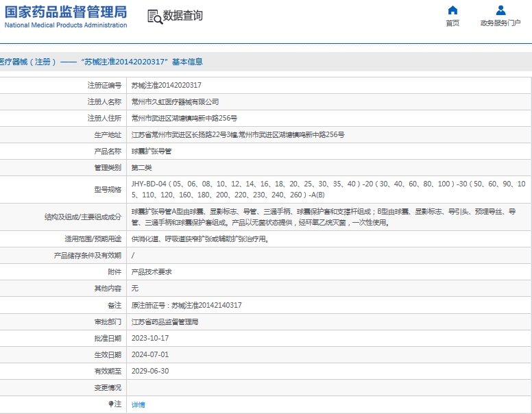The height and width of the screenshot is (414, 532).
Task: Click the 备注 row label
Action: pos(114,305)
